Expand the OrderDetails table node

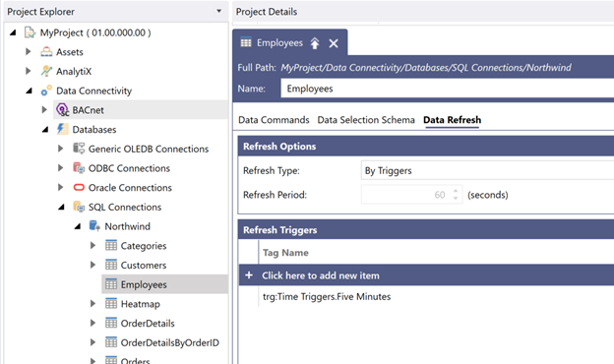tap(92, 323)
